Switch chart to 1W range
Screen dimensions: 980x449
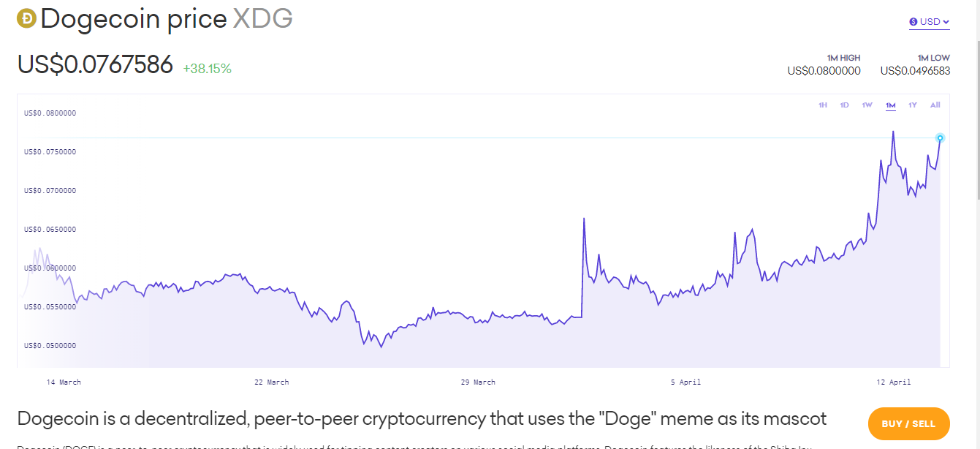[x=867, y=105]
